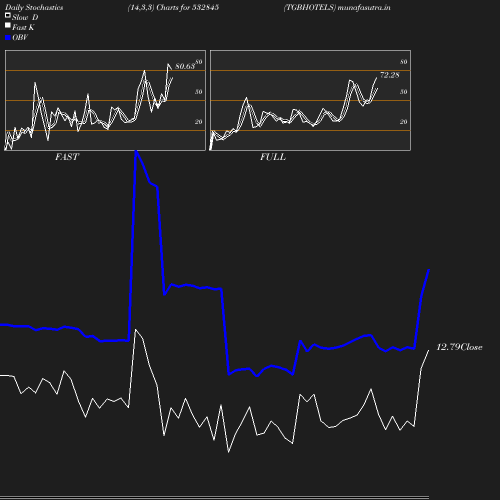Click the blue OBV line peak
This screenshot has width=500, height=500.
pos(136,152)
